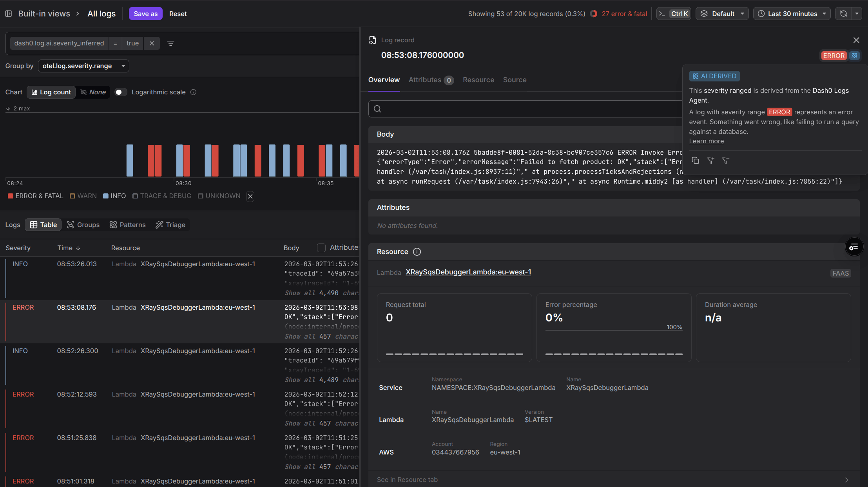Open the command palette via the terminal icon
This screenshot has height=487, width=868.
(663, 13)
